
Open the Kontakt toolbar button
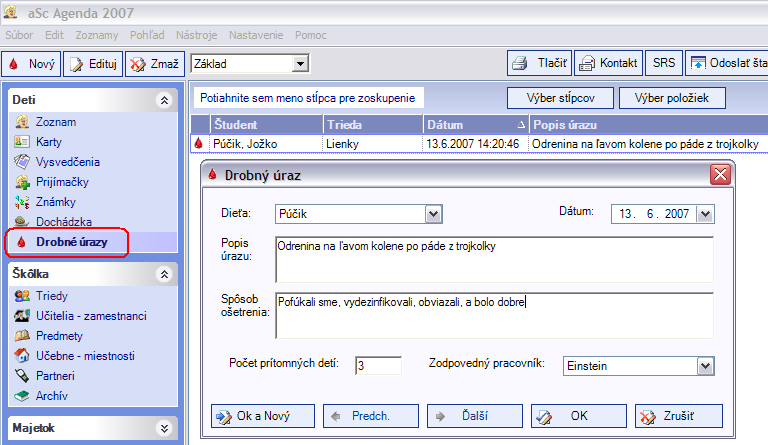tap(608, 63)
